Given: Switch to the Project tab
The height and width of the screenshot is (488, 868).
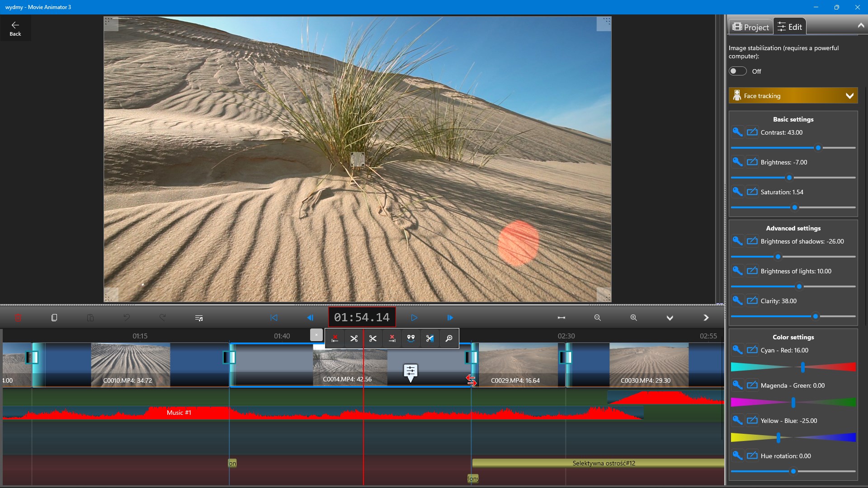Looking at the screenshot, I should (750, 27).
